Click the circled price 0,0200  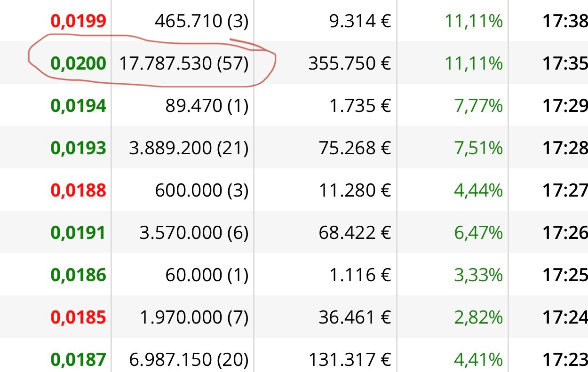coord(78,63)
